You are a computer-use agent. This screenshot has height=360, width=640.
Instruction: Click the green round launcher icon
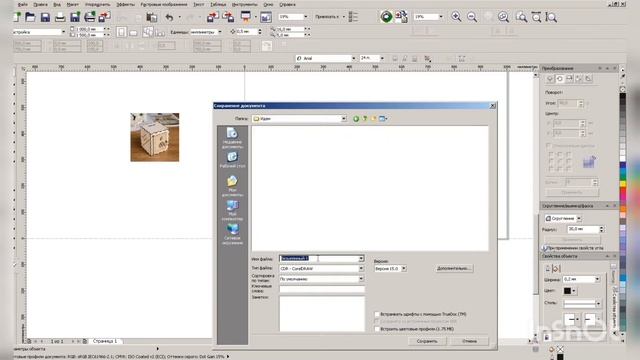pyautogui.click(x=386, y=17)
